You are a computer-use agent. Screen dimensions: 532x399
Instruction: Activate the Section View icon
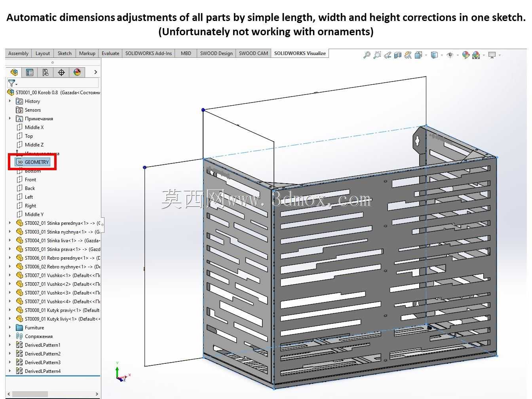click(x=398, y=55)
